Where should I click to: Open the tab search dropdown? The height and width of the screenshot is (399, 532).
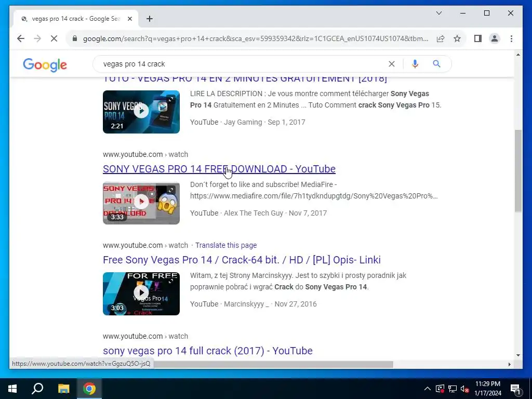click(x=438, y=13)
